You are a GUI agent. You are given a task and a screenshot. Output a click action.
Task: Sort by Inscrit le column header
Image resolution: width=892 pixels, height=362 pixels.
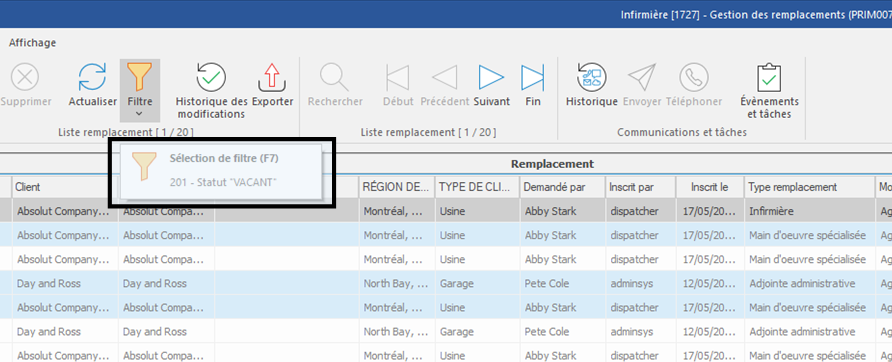click(x=709, y=187)
